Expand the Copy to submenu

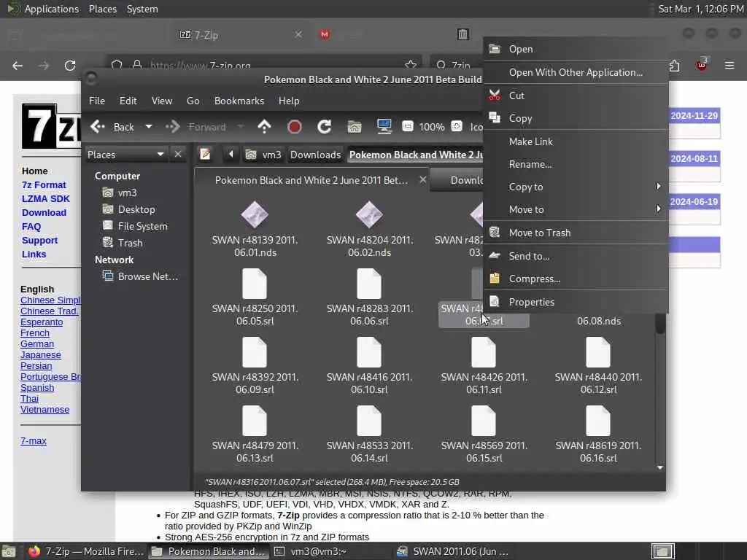(576, 187)
